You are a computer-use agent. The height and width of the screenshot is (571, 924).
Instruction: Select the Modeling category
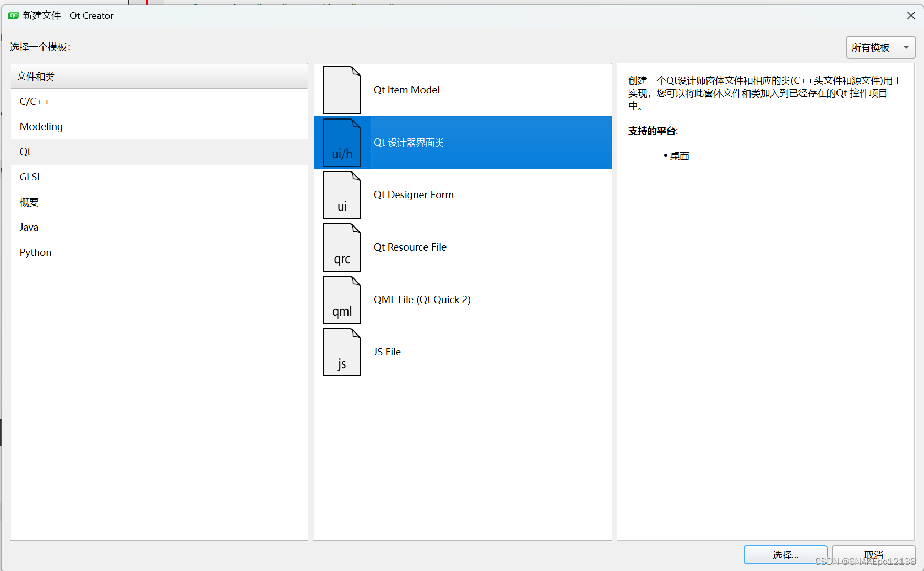pyautogui.click(x=159, y=127)
